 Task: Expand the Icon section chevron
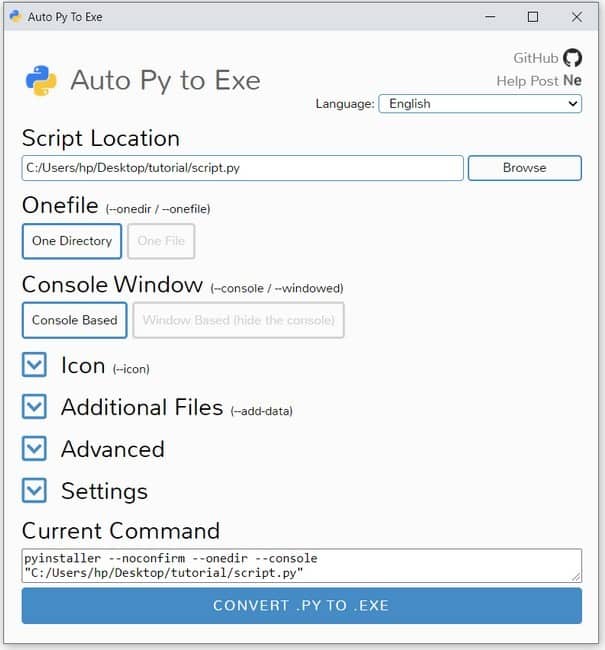click(x=34, y=365)
